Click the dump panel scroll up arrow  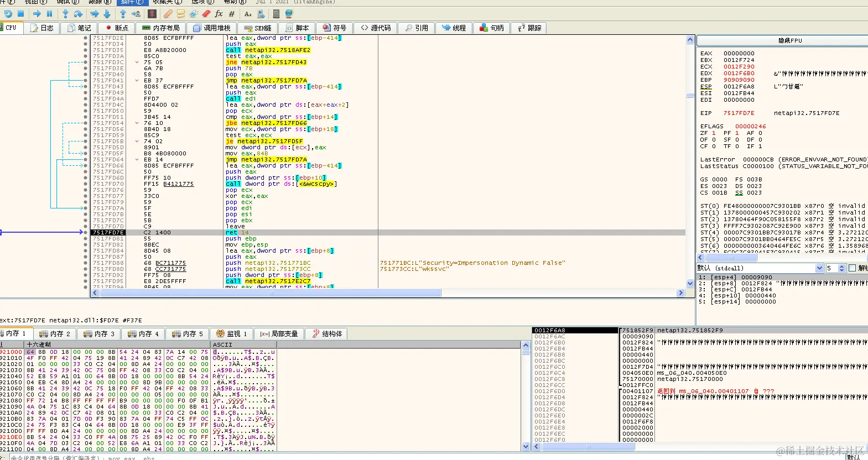point(526,345)
